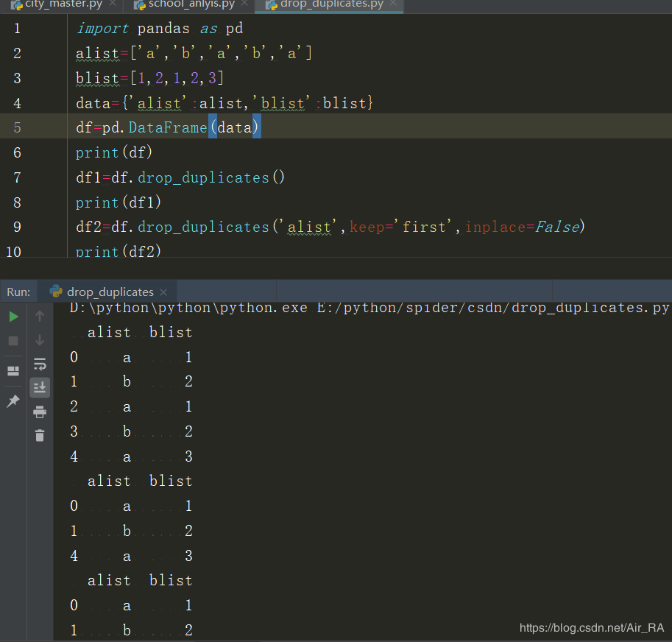
Task: Click the Clear All trash icon
Action: (40, 435)
